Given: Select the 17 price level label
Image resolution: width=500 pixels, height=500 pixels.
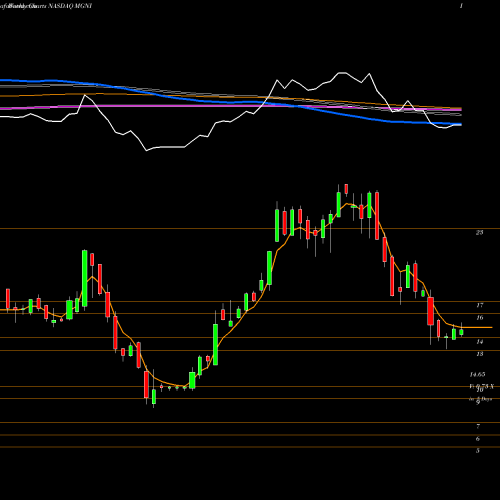Looking at the screenshot, I should tap(480, 305).
